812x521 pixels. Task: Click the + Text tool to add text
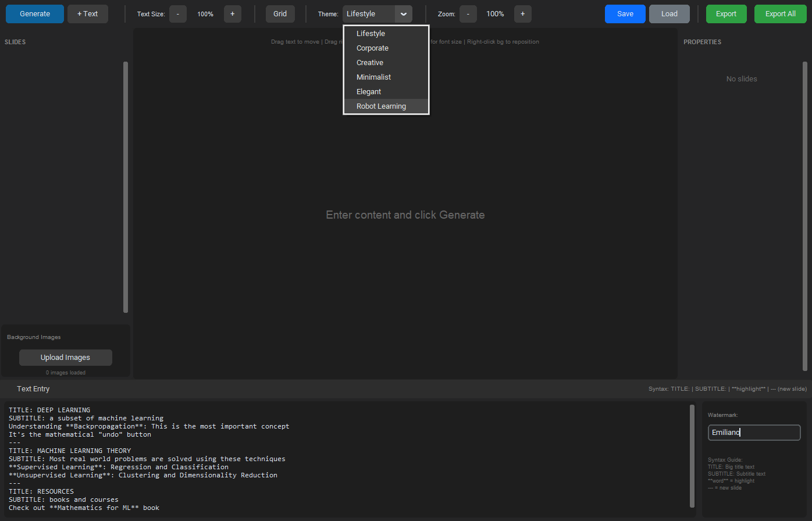[x=87, y=13]
